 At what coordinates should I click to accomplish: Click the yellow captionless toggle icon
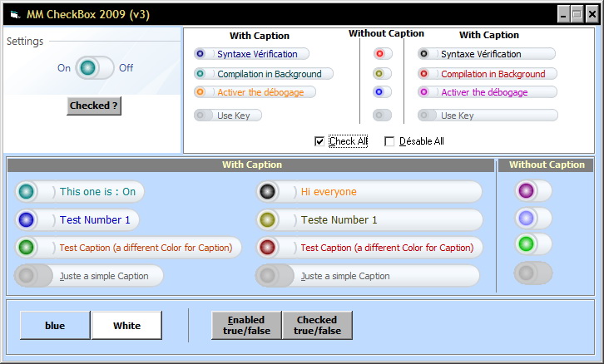(381, 74)
